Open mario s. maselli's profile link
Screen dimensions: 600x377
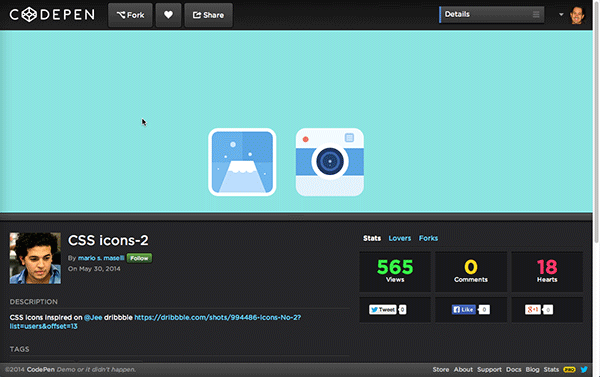click(101, 258)
